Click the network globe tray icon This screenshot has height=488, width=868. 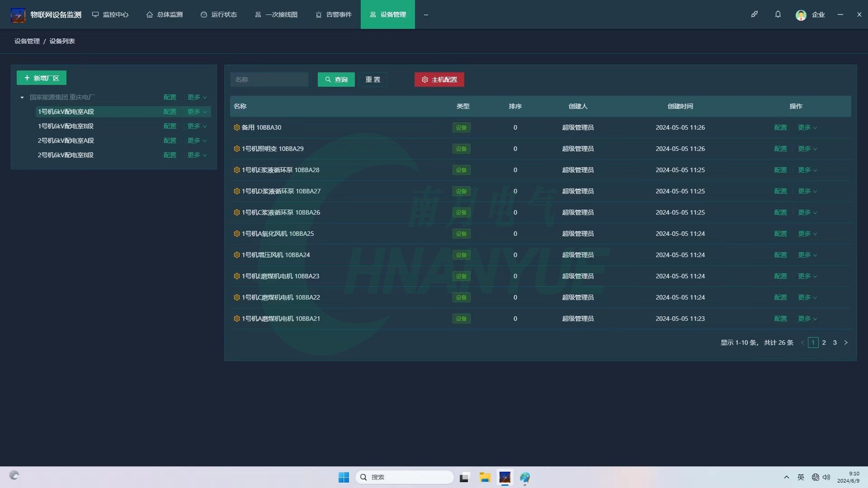tap(816, 477)
